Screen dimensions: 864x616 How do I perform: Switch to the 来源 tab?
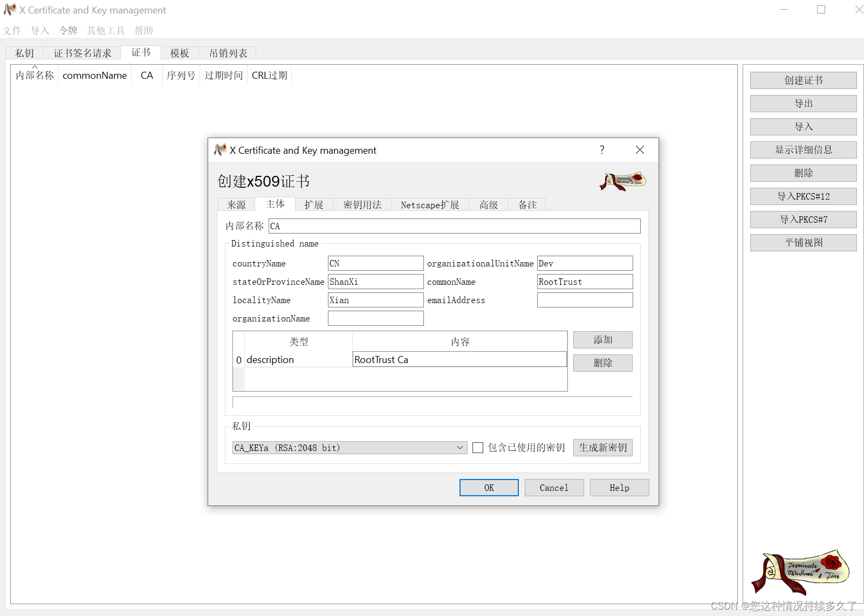coord(236,204)
